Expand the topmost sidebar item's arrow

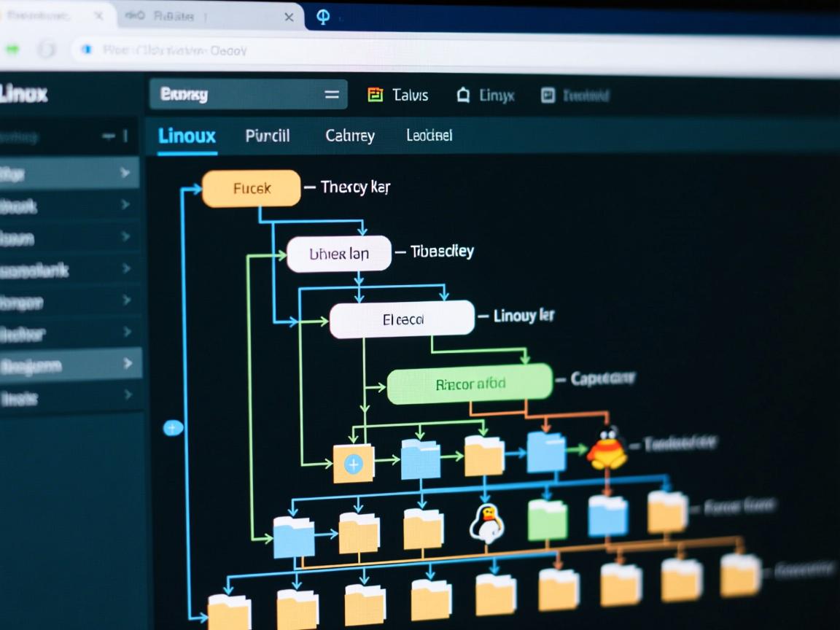click(x=125, y=174)
